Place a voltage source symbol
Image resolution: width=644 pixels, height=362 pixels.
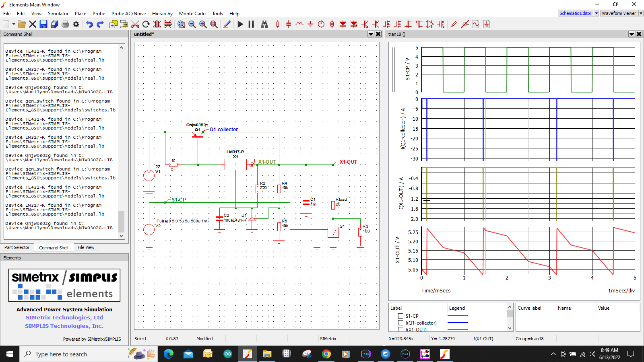(x=321, y=24)
